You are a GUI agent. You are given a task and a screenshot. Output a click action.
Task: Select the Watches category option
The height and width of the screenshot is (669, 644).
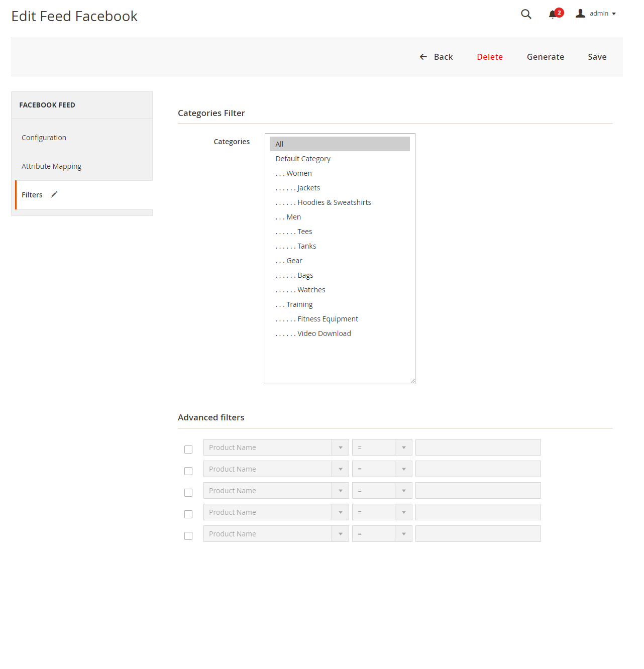pyautogui.click(x=311, y=290)
